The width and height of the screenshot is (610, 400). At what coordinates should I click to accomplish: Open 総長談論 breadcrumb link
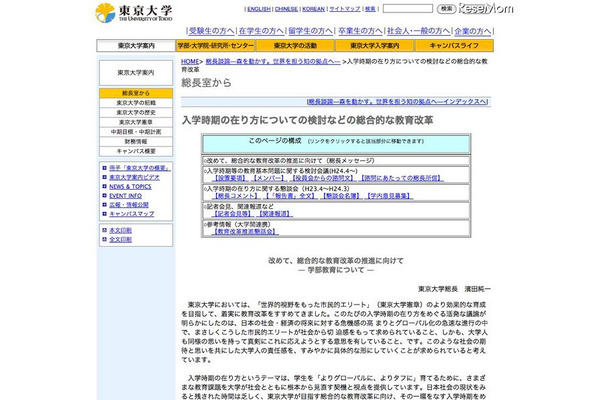(273, 61)
